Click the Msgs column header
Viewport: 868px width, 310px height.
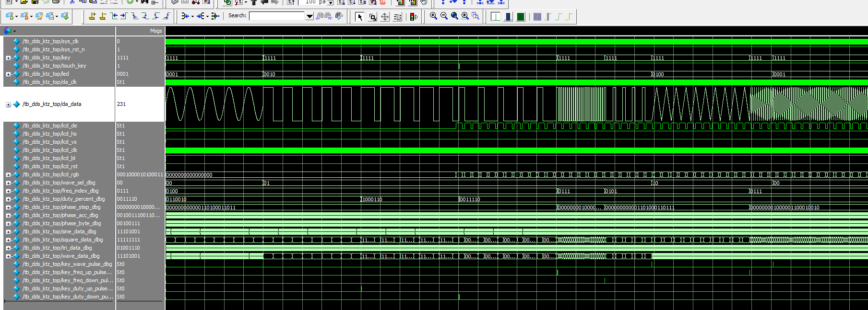156,31
